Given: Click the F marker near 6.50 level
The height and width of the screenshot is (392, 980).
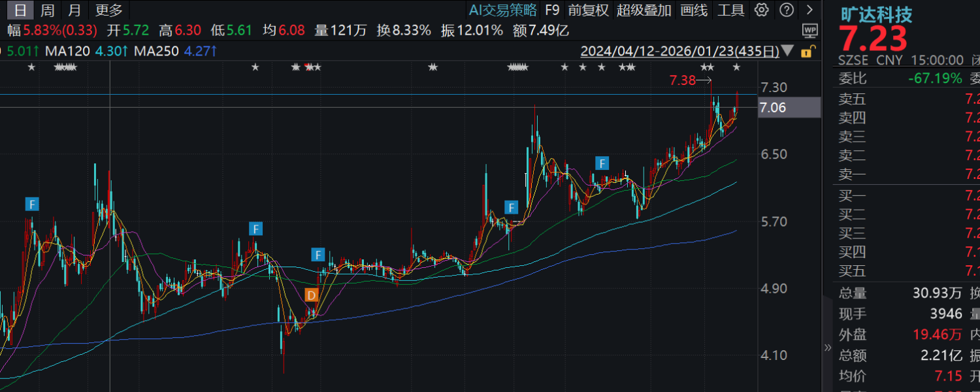Looking at the screenshot, I should click(x=602, y=163).
